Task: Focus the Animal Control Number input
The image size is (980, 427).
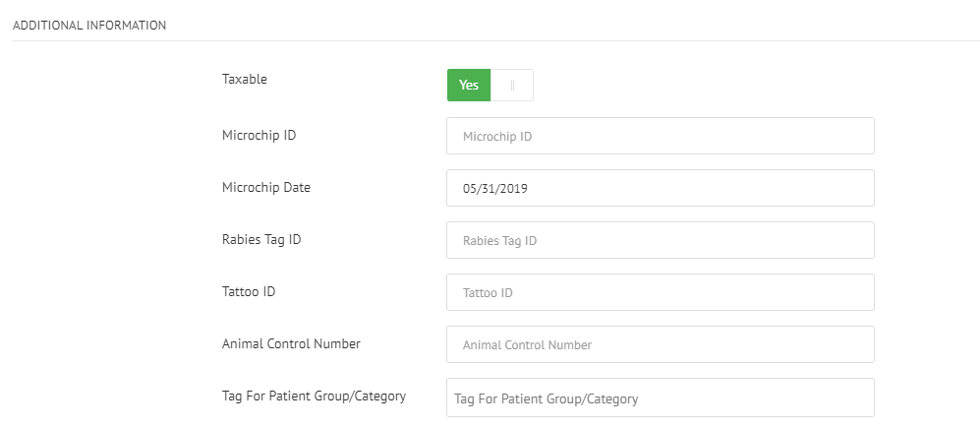Action: [x=660, y=344]
